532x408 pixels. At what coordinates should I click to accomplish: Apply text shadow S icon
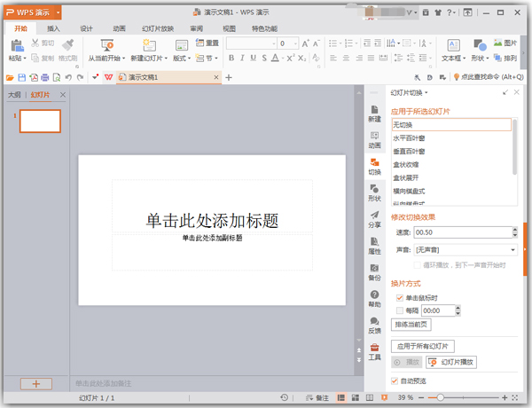click(264, 58)
